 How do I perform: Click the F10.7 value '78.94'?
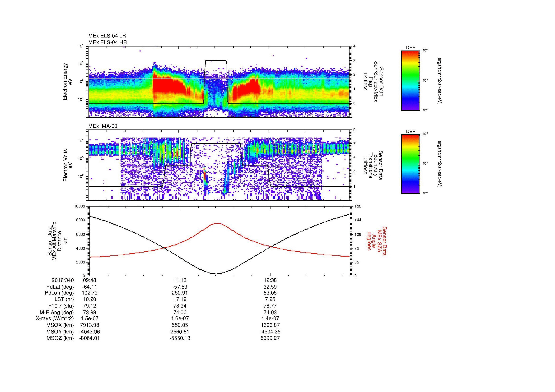pos(180,306)
